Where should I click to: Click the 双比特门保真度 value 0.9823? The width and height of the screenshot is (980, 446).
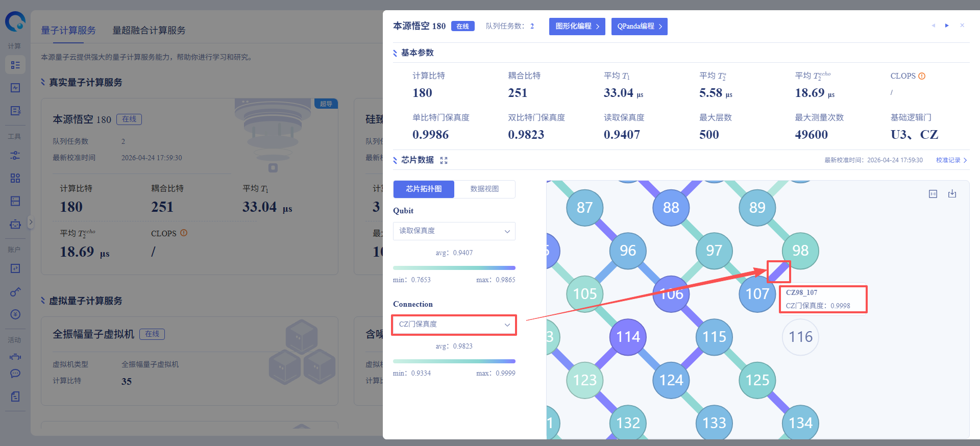[x=526, y=135]
